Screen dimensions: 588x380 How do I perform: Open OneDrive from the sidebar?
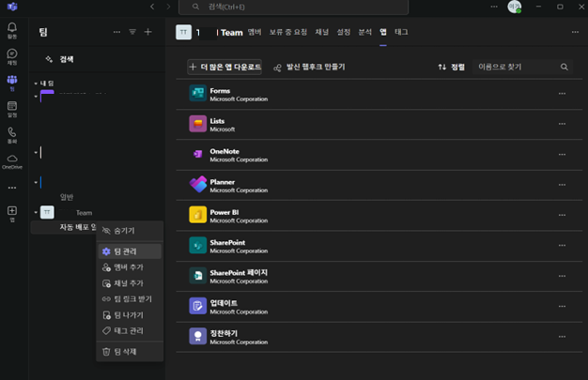(x=12, y=161)
